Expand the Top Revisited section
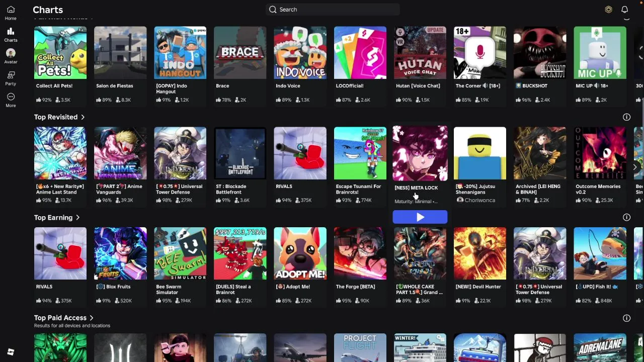This screenshot has width=644, height=362. point(83,117)
